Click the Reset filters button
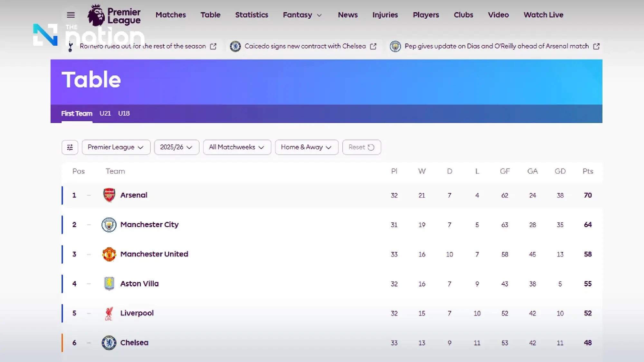Image resolution: width=644 pixels, height=362 pixels. pyautogui.click(x=361, y=147)
